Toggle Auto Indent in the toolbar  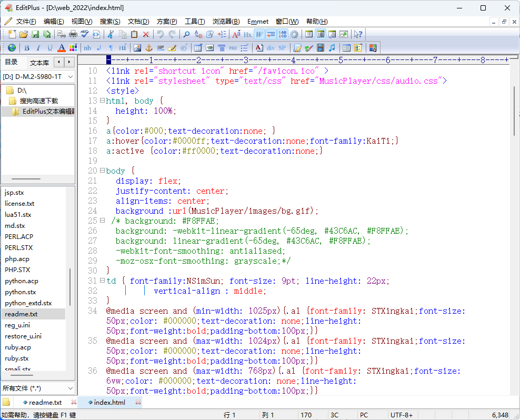pos(271,34)
